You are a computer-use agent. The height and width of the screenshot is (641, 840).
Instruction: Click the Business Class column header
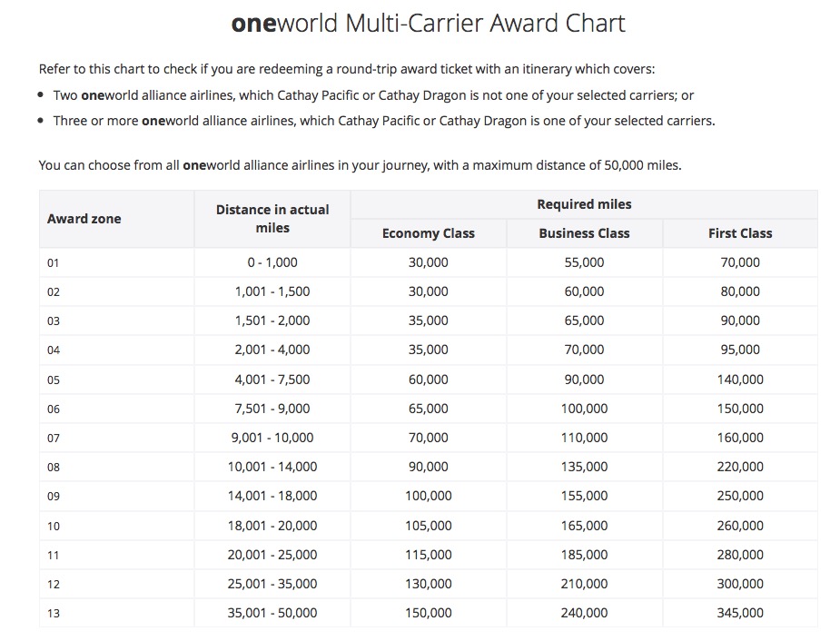pyautogui.click(x=584, y=233)
